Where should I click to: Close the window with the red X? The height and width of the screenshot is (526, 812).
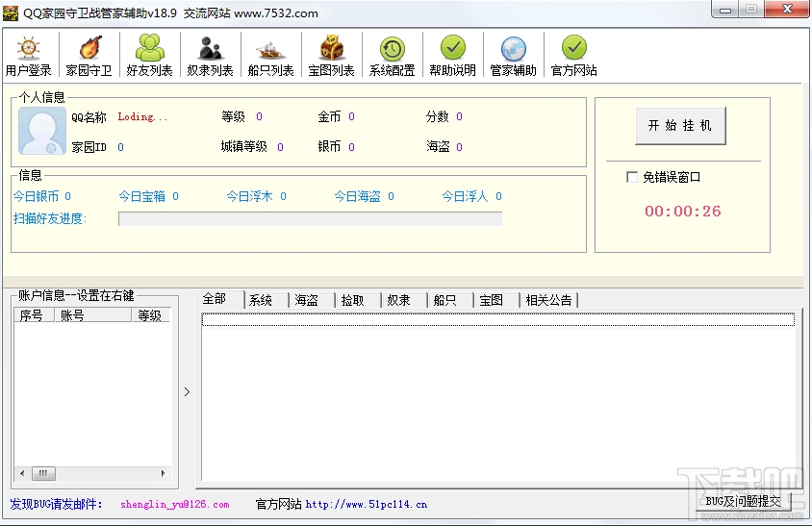pos(788,10)
